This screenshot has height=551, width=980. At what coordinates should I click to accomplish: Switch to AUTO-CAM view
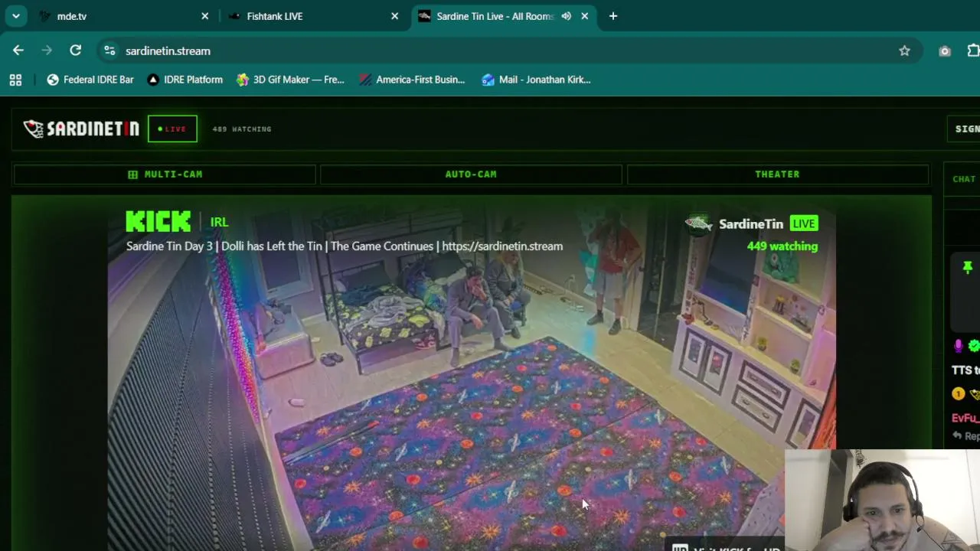471,174
